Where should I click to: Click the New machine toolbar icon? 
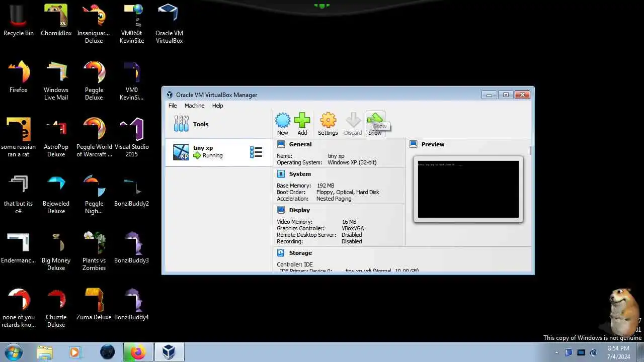(x=283, y=124)
